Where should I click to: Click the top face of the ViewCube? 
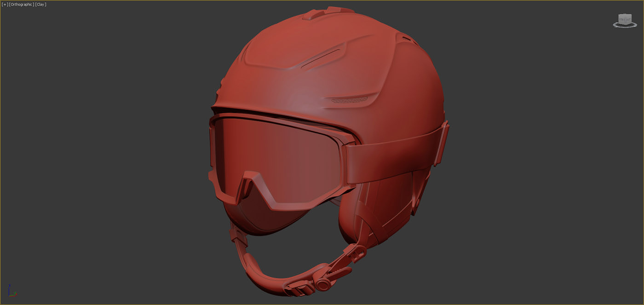coord(624,16)
